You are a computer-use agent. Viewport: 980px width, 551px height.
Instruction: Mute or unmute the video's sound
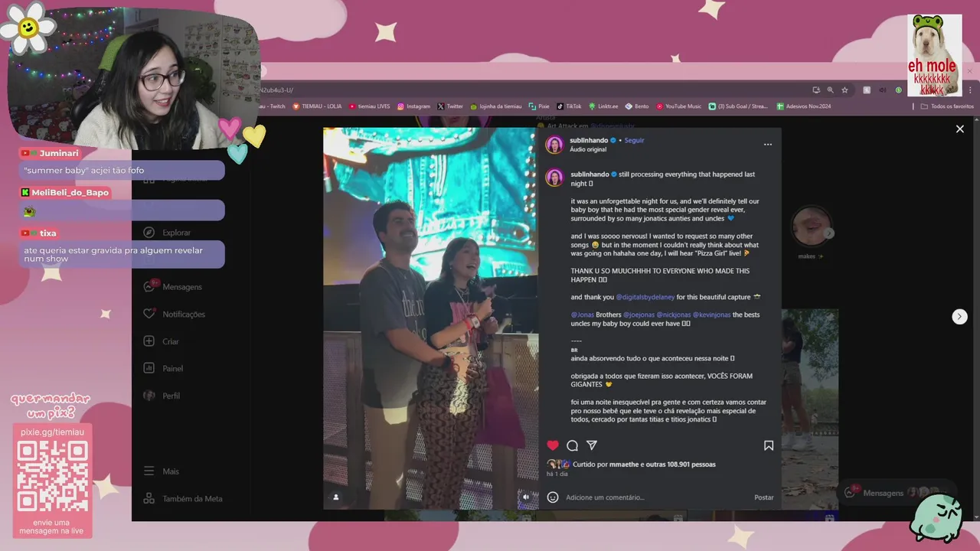pos(525,497)
